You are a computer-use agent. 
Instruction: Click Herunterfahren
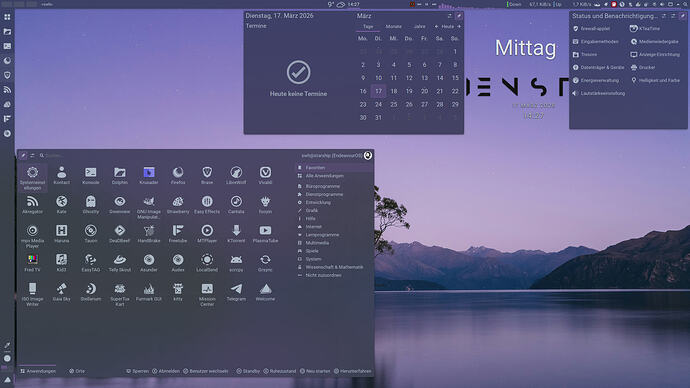352,371
